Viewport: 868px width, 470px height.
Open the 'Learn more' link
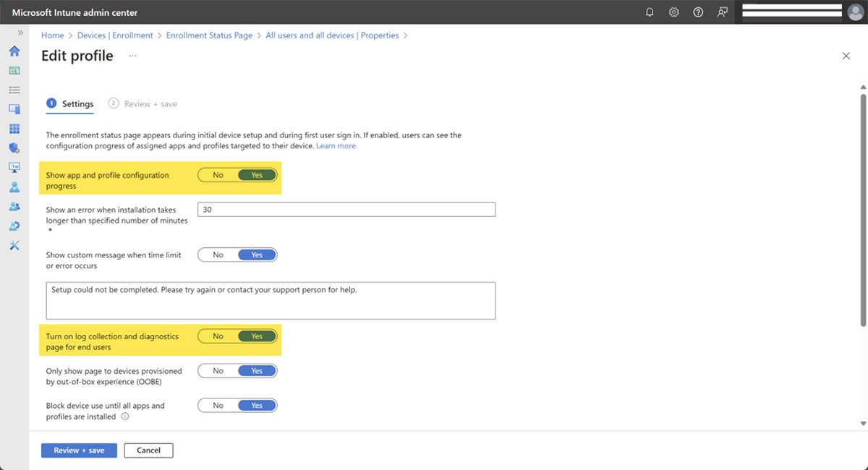pos(336,146)
